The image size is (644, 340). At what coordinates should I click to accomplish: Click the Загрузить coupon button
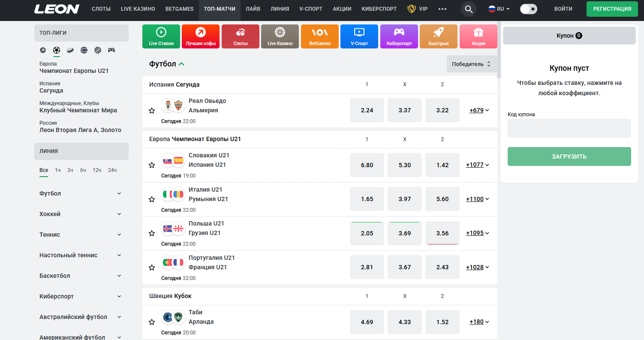569,156
